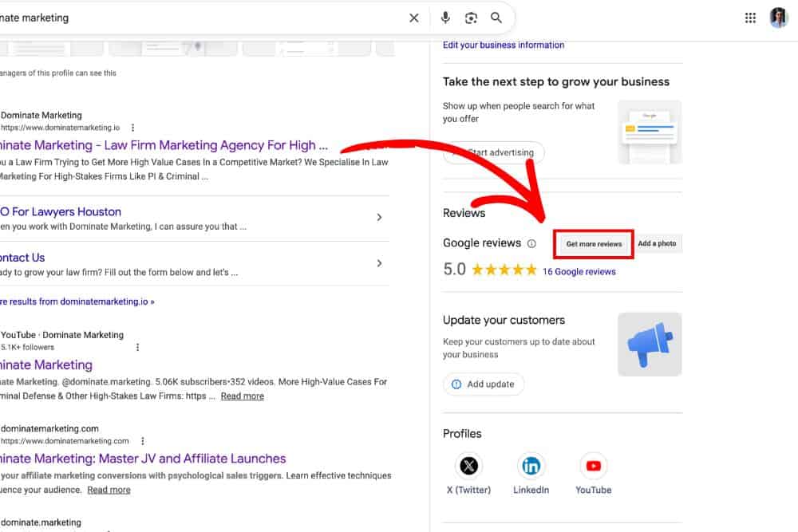Click the Add update button

[x=484, y=384]
